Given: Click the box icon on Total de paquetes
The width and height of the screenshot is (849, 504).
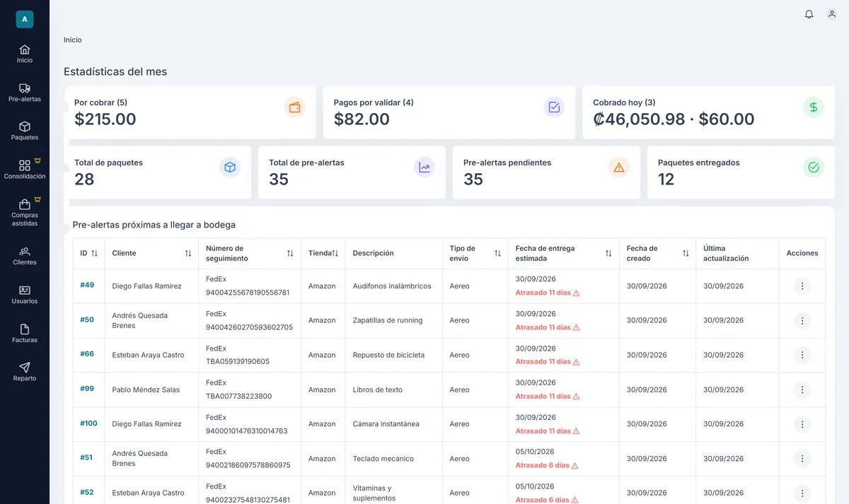Looking at the screenshot, I should pyautogui.click(x=230, y=168).
